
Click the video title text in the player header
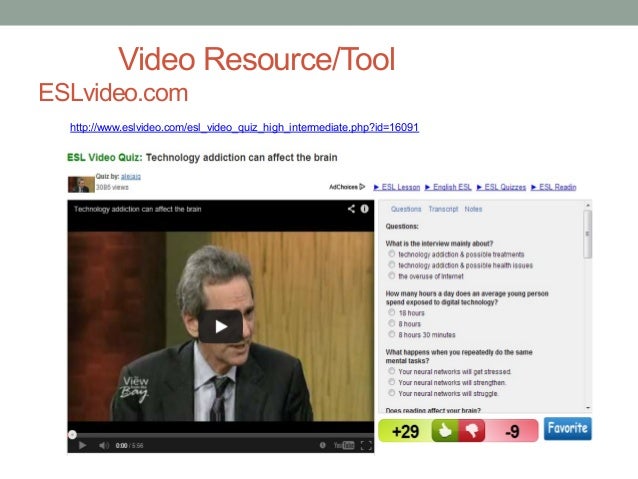(x=138, y=209)
